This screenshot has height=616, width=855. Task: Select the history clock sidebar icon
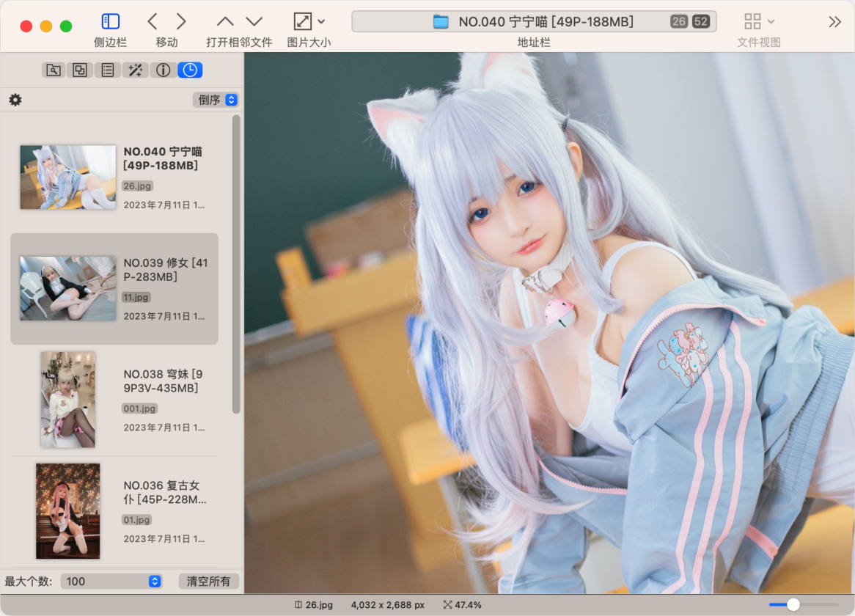(190, 70)
